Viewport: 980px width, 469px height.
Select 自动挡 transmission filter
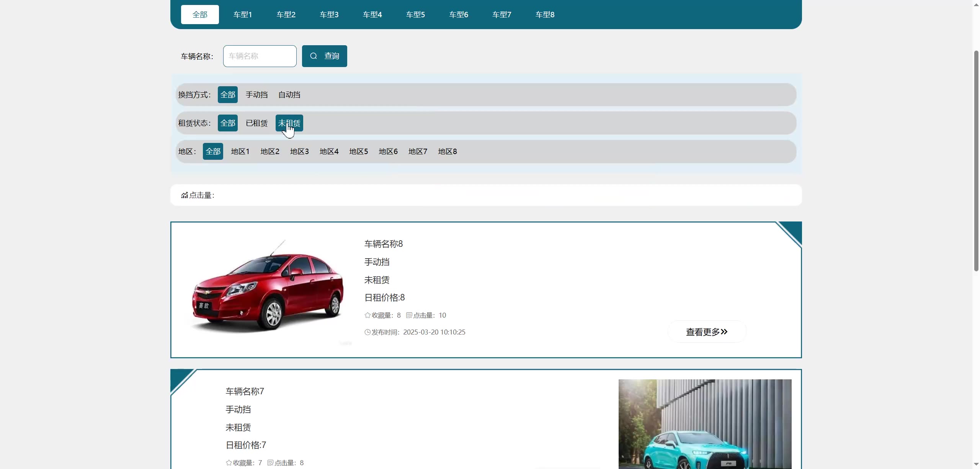[289, 95]
